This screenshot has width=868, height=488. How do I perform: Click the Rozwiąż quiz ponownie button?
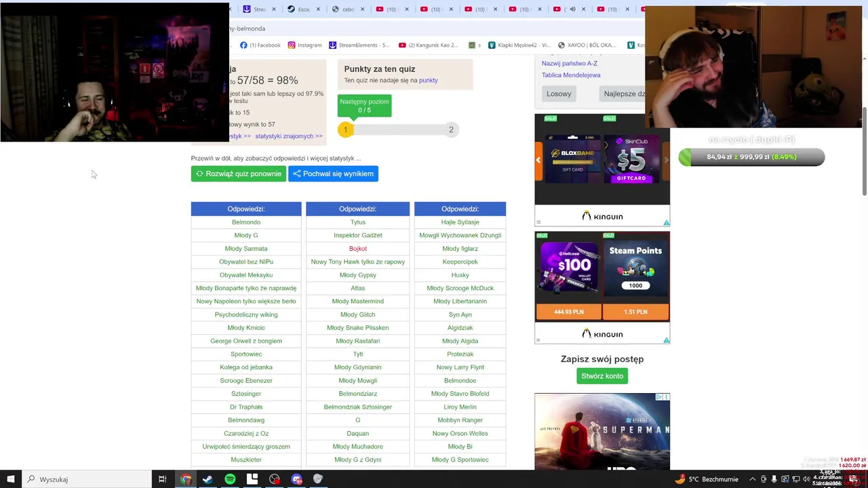pyautogui.click(x=238, y=174)
